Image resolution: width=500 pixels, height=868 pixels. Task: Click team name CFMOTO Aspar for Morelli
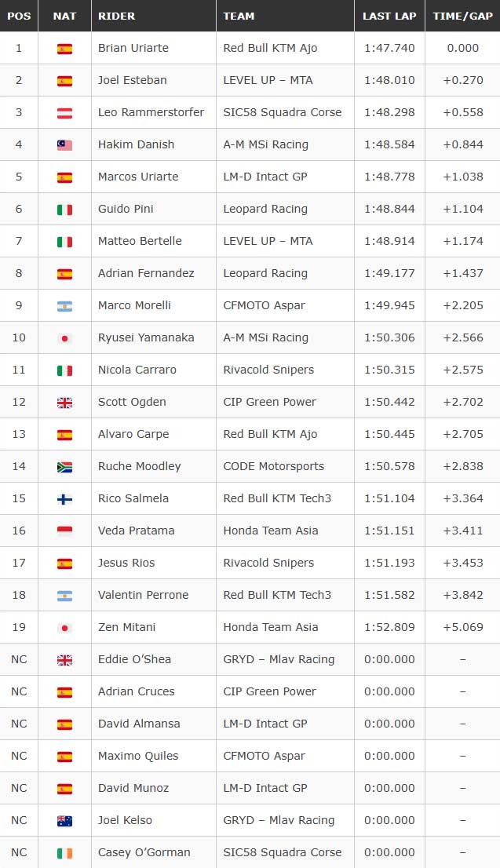tap(264, 305)
